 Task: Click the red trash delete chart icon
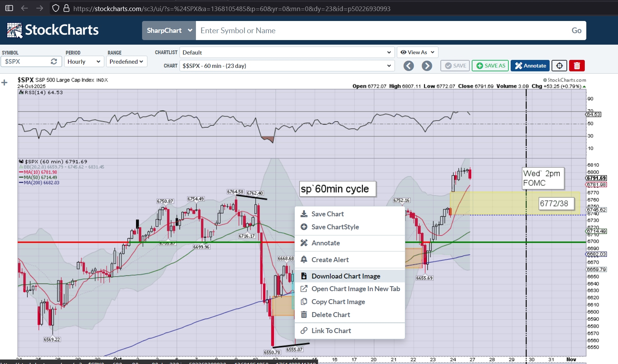coord(577,66)
